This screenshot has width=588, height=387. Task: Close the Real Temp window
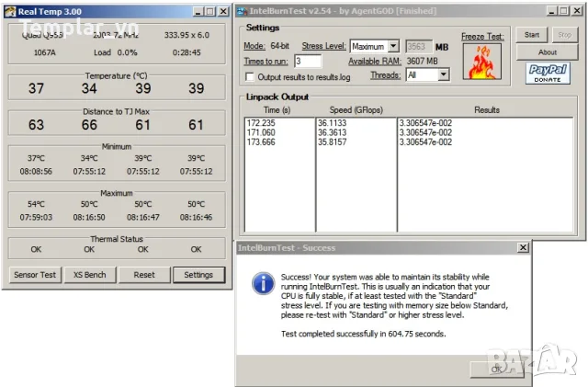[x=223, y=12]
